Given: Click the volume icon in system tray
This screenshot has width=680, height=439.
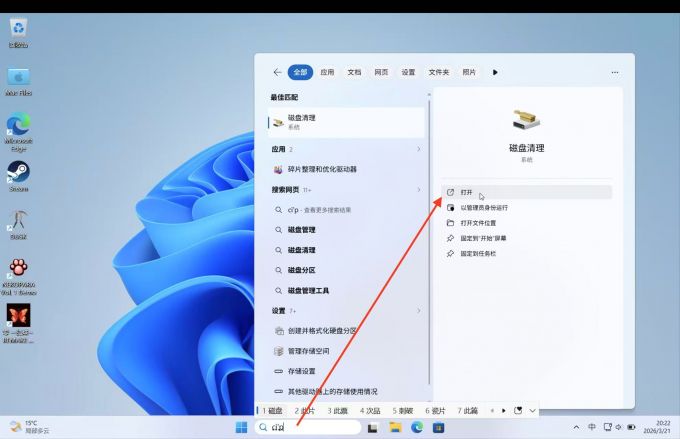Looking at the screenshot, I should tap(618, 427).
